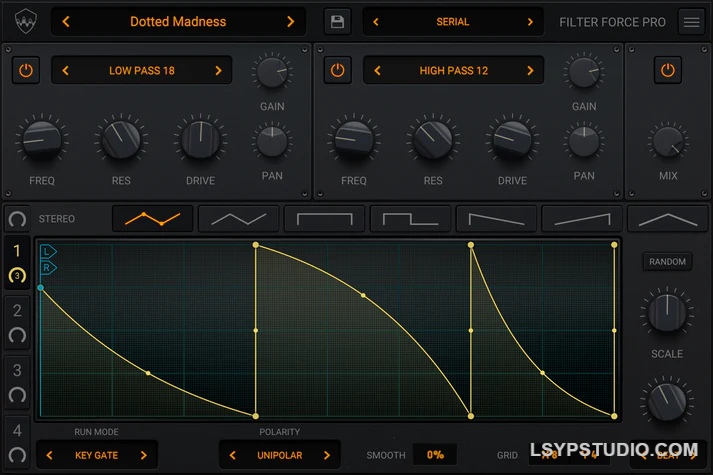Toggle power for the Low Pass 18 filter

tap(26, 70)
